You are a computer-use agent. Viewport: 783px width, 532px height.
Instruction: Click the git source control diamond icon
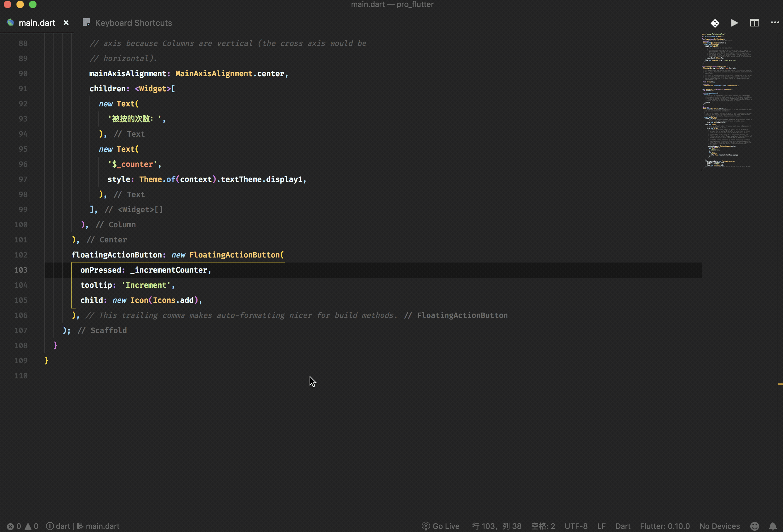tap(715, 23)
